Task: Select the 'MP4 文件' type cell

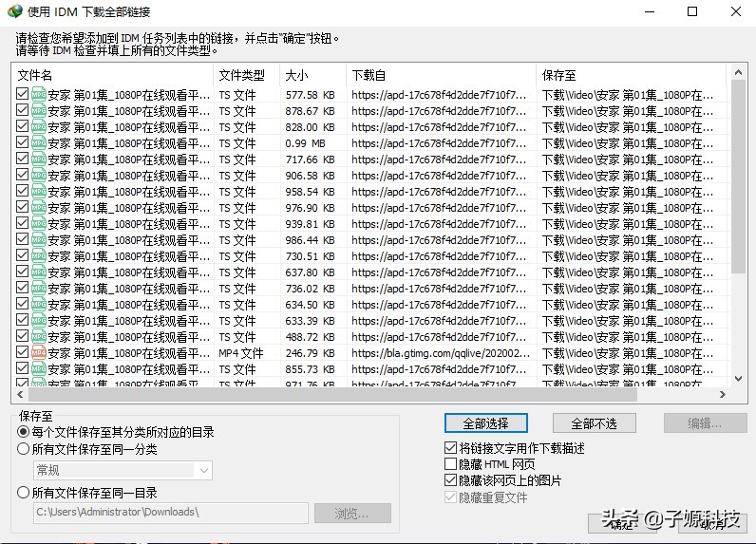Action: (x=241, y=353)
